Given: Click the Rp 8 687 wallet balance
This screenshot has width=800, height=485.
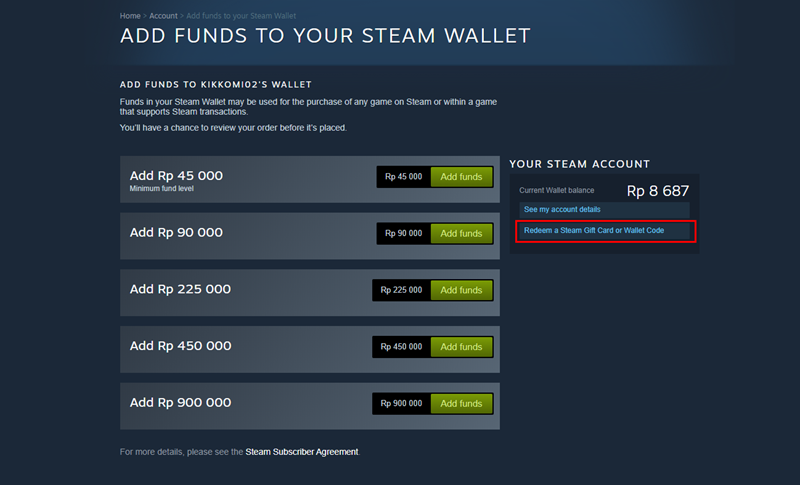Looking at the screenshot, I should click(657, 190).
